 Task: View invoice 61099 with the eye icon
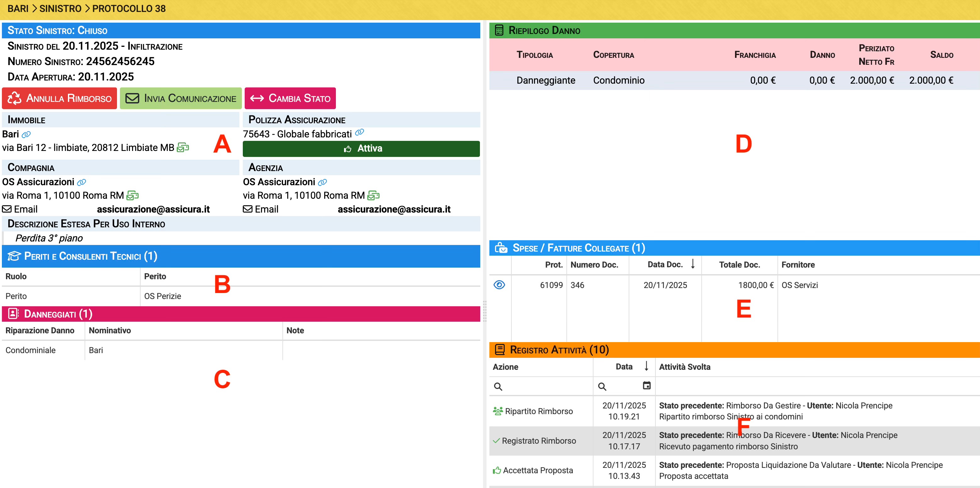click(499, 285)
